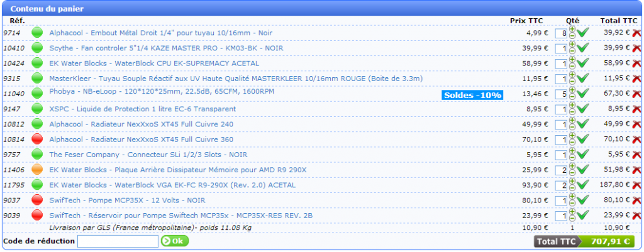
Task: Remove Scythe Fan controler with red X
Action: click(636, 48)
